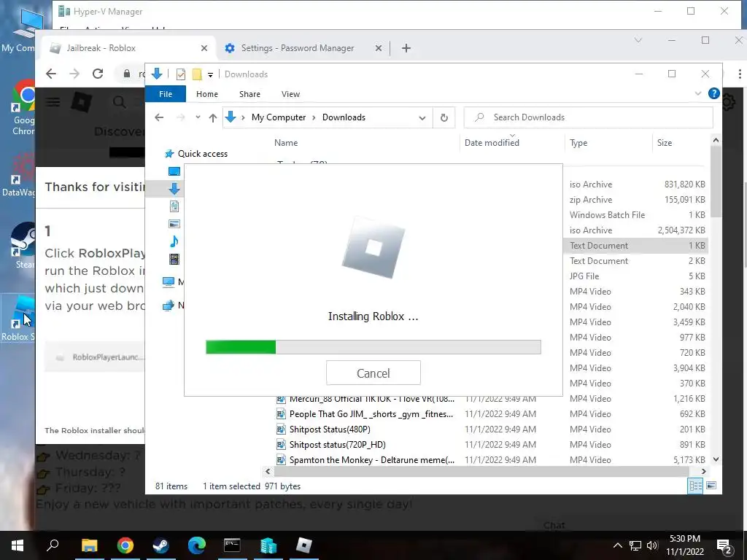747x560 pixels.
Task: Go up one folder level
Action: click(212, 117)
